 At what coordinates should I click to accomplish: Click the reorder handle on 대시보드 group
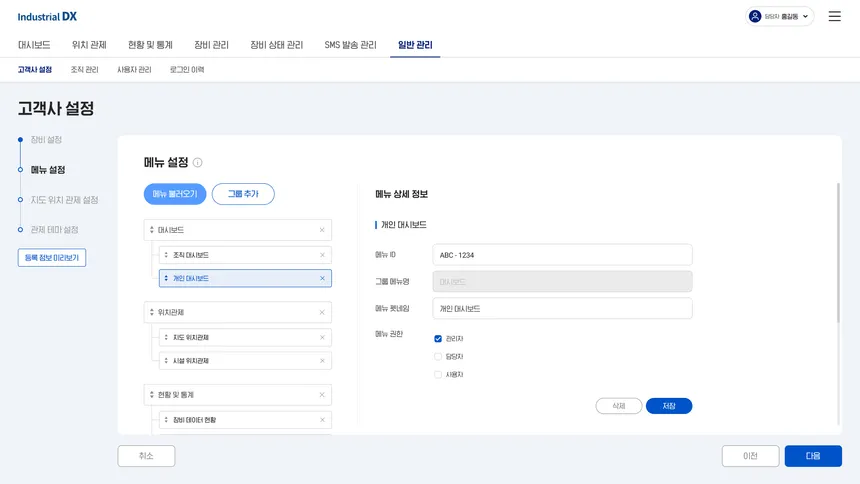tap(152, 230)
